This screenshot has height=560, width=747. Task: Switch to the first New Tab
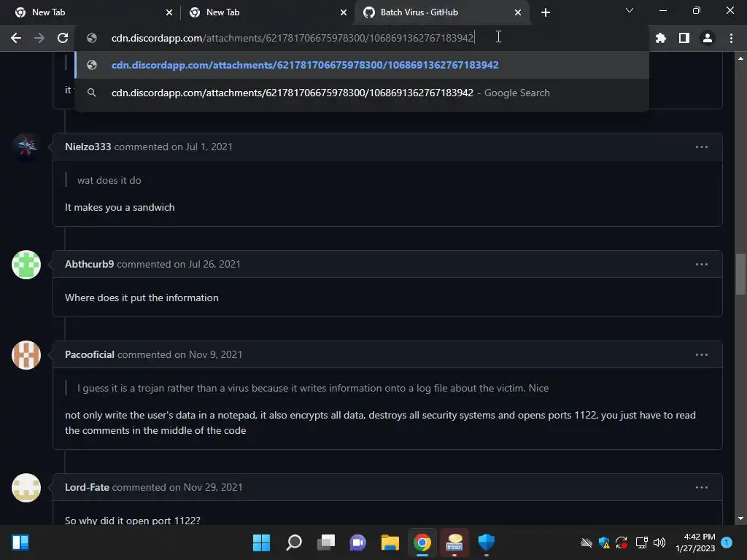tap(90, 12)
